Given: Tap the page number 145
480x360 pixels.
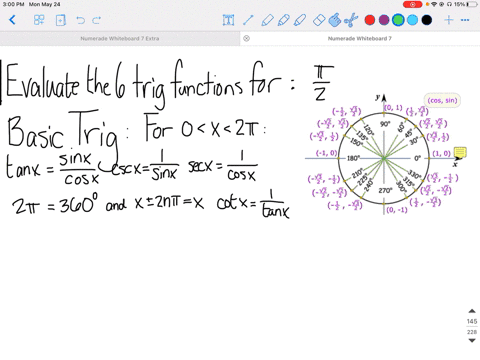Looking at the screenshot, I should pos(472,321).
